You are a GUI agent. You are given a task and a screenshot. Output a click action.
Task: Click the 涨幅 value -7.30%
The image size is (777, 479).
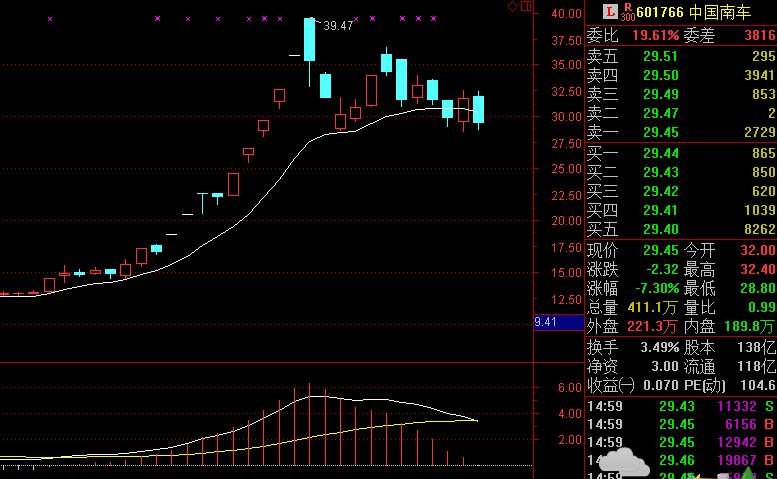657,288
